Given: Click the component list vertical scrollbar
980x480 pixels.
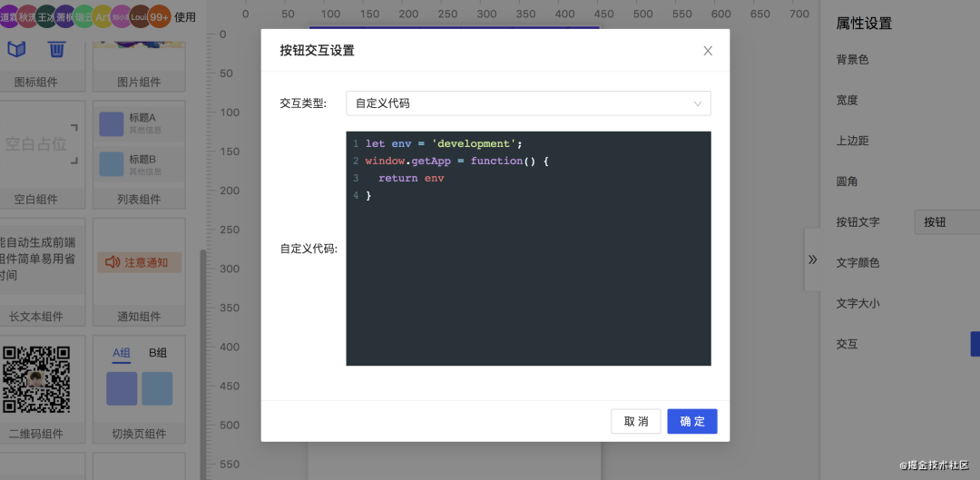Looking at the screenshot, I should coord(202,365).
